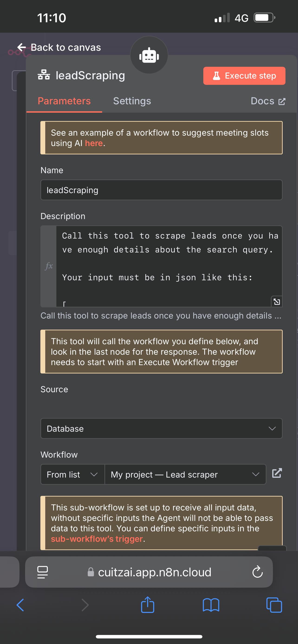
Task: Go back to canvas via the arrow
Action: click(22, 47)
